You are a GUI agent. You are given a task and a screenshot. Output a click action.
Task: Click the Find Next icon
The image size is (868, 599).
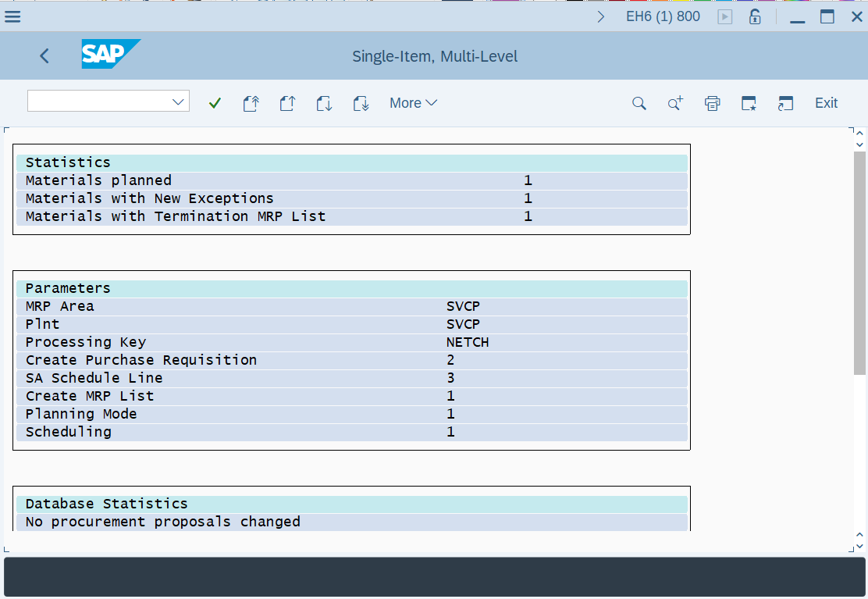point(675,103)
